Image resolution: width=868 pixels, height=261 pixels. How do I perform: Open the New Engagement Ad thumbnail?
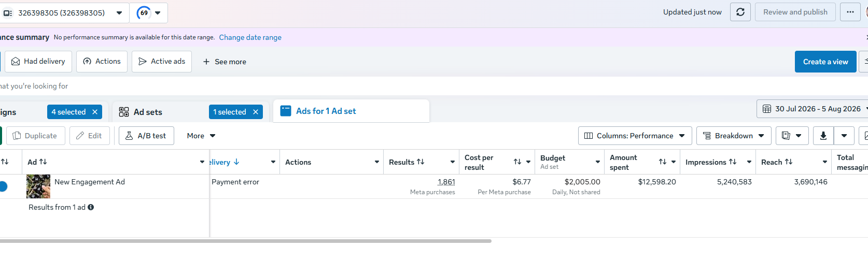[x=38, y=186]
